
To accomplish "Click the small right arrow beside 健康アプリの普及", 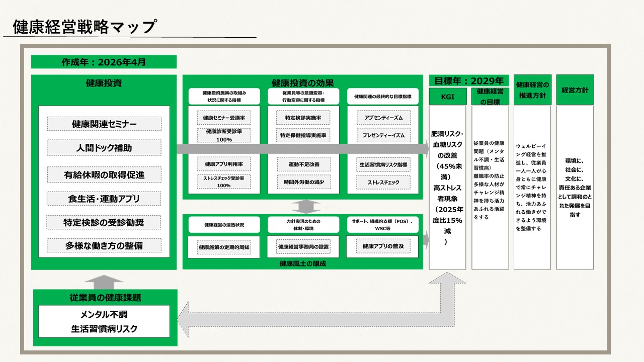I will 426,241.
